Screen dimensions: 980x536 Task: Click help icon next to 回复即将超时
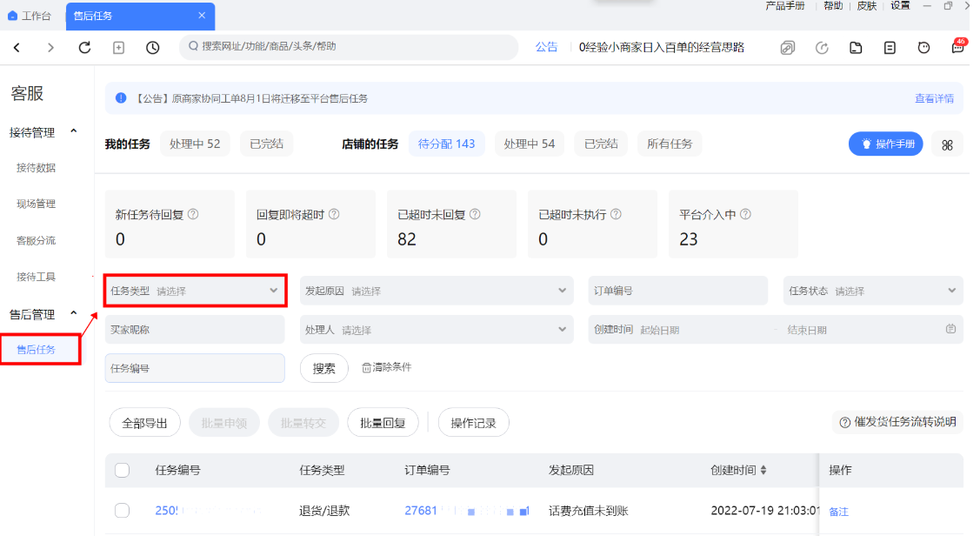[x=334, y=214]
